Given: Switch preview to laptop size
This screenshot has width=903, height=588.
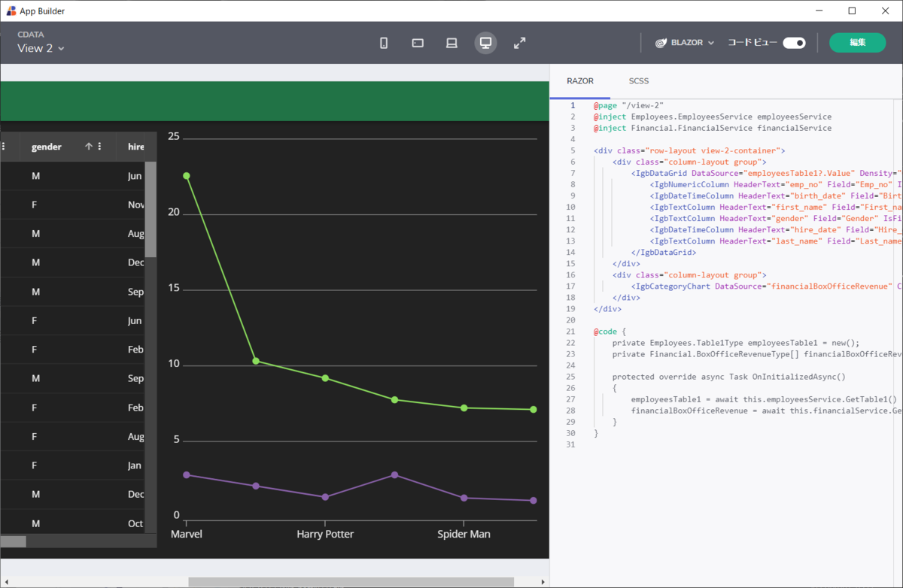Looking at the screenshot, I should coord(451,43).
